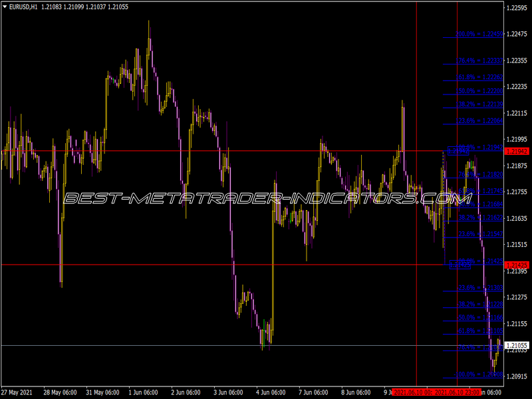The height and width of the screenshot is (399, 532).
Task: Click the 1.21875 price scale label
Action: [517, 166]
